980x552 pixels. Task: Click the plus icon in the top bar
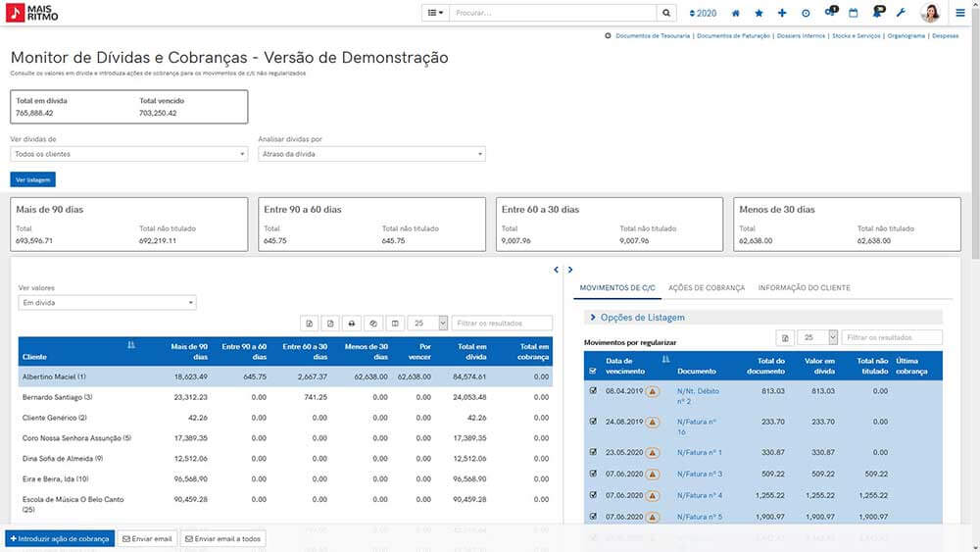coord(782,13)
